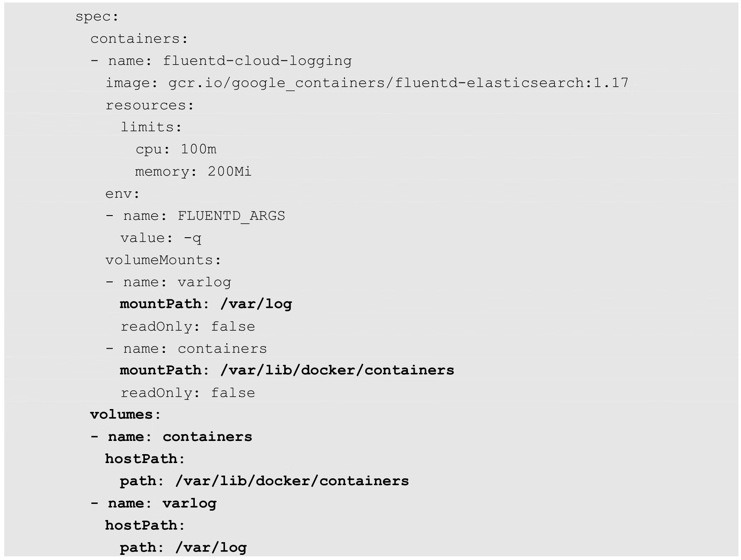Click the 'resources:' key
This screenshot has height=560, width=741.
[x=150, y=105]
